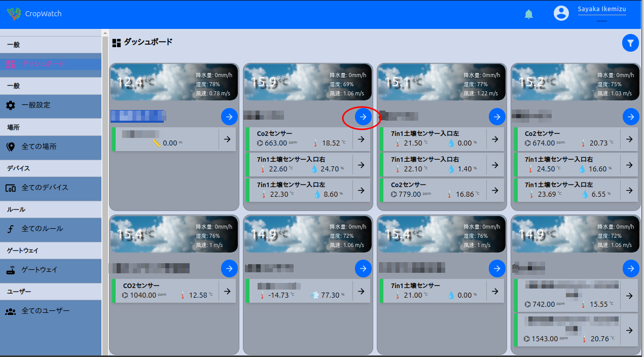The height and width of the screenshot is (357, 644).
Task: Click the arrow beside the 663.00 ppm Co2 reading
Action: (x=361, y=139)
